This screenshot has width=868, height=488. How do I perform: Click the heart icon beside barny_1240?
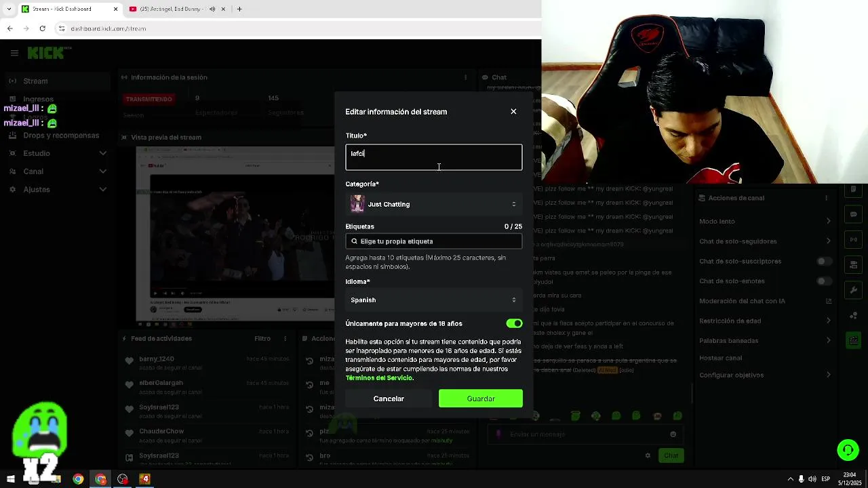(129, 361)
